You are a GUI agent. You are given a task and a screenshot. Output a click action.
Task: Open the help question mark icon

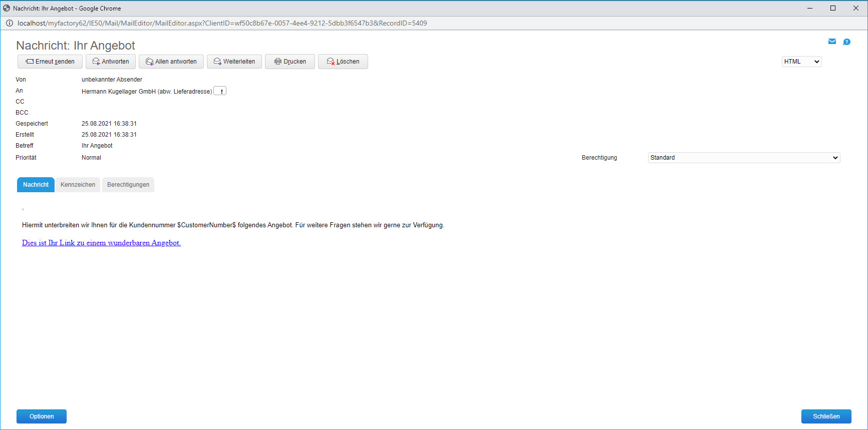point(846,42)
